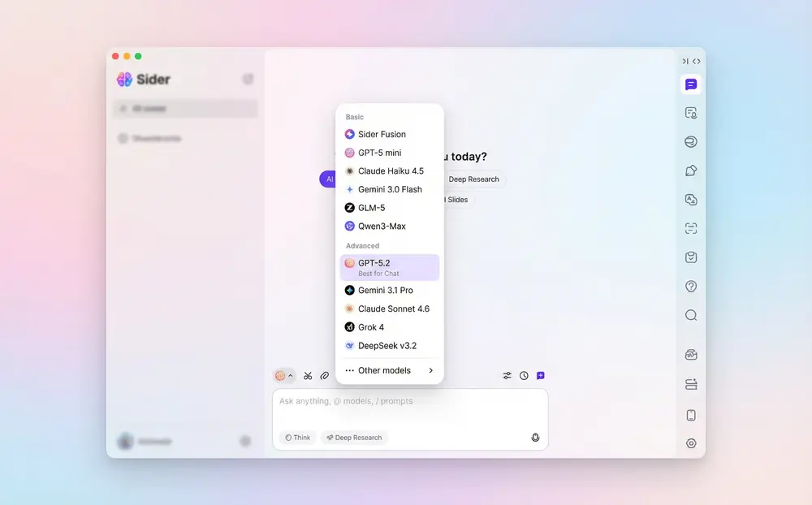This screenshot has height=505, width=812.
Task: Open the Chat panel icon in right sidebar
Action: pyautogui.click(x=691, y=84)
